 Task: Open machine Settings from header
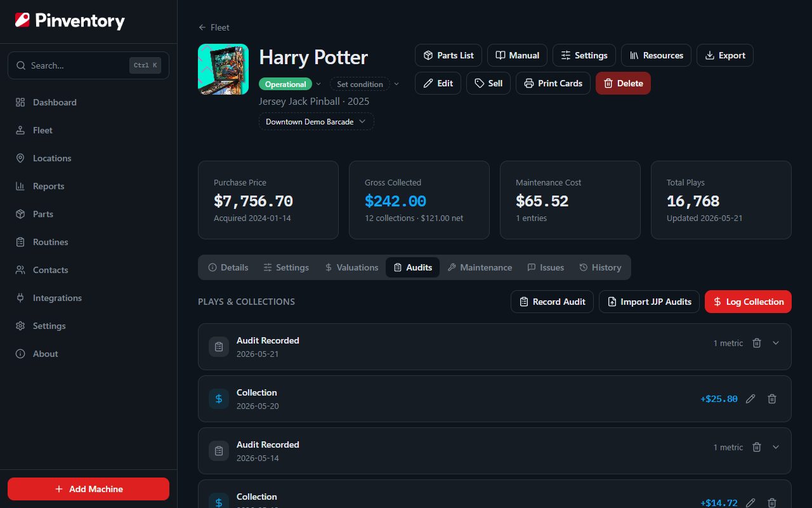(584, 55)
